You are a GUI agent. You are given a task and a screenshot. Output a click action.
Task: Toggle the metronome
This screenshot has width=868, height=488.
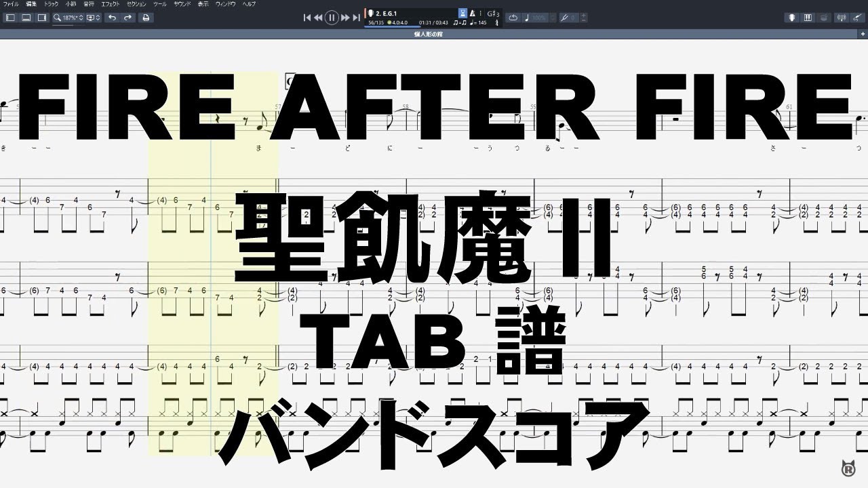473,13
